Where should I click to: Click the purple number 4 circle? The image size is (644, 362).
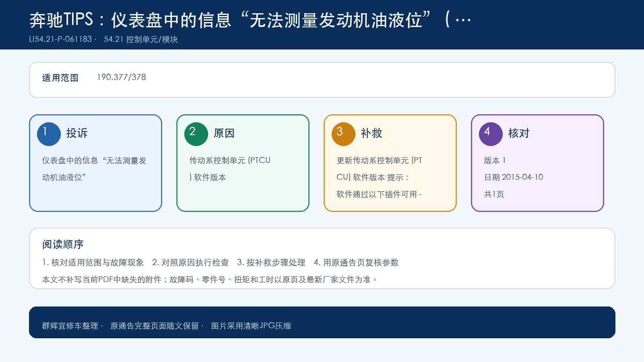pyautogui.click(x=491, y=134)
